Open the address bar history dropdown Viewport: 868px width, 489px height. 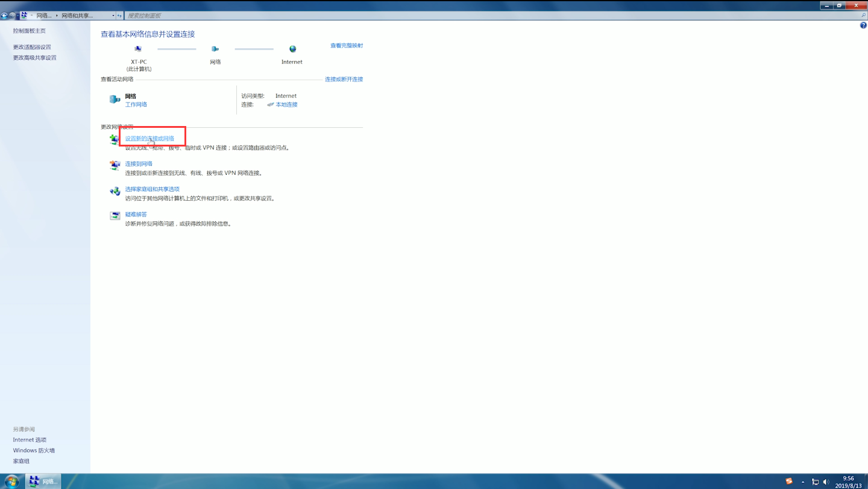pos(113,16)
